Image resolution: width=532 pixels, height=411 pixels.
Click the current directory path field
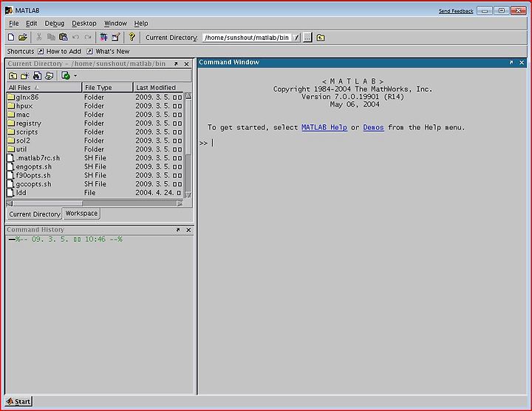tap(247, 38)
